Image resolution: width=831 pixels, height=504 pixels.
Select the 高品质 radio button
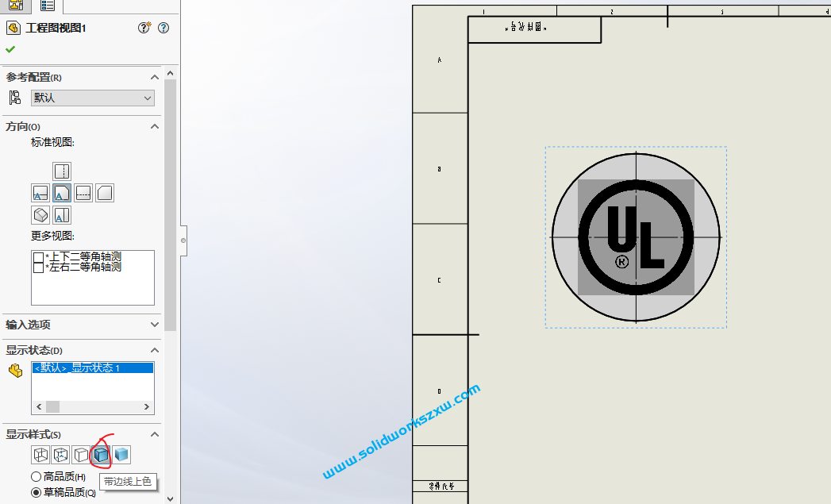36,477
